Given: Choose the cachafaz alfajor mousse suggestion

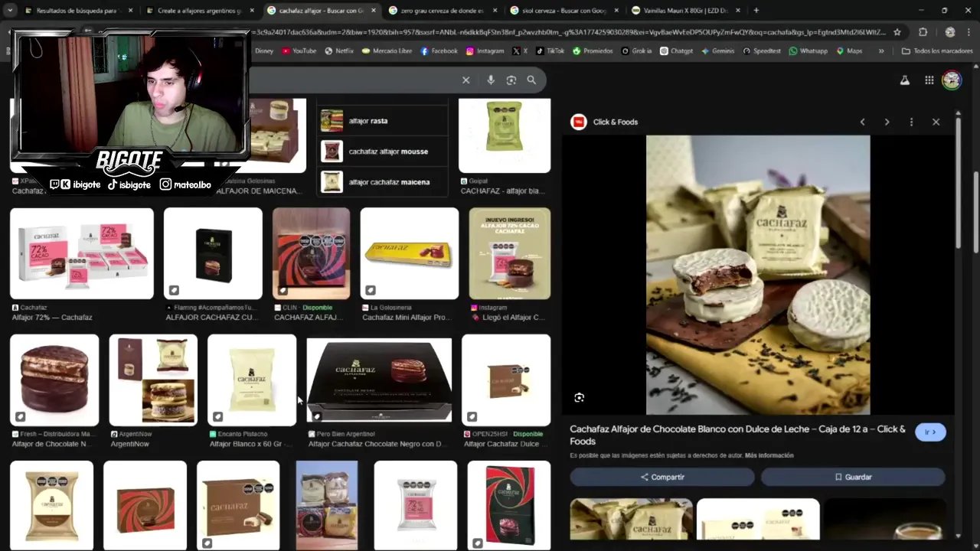Looking at the screenshot, I should [x=382, y=152].
